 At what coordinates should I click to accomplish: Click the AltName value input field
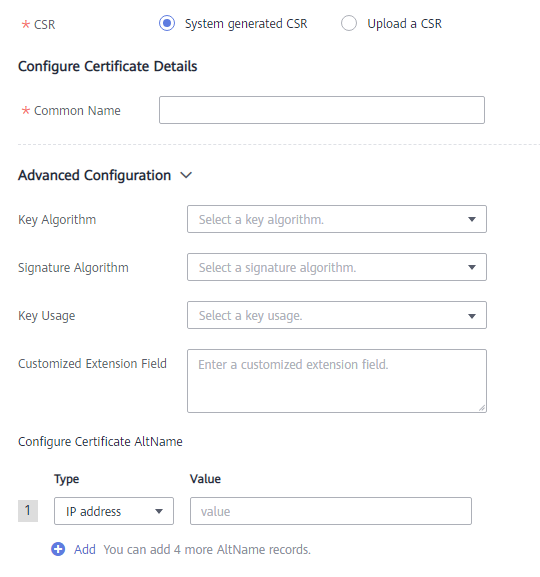331,511
